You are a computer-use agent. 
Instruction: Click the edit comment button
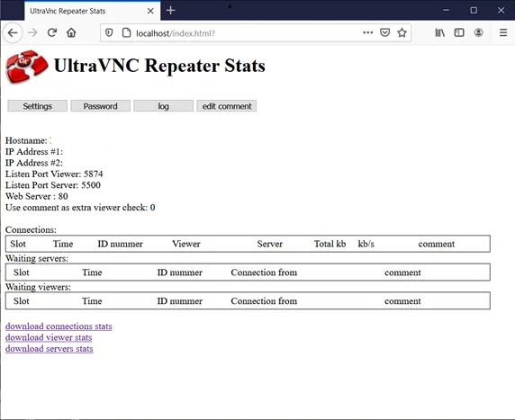click(227, 106)
